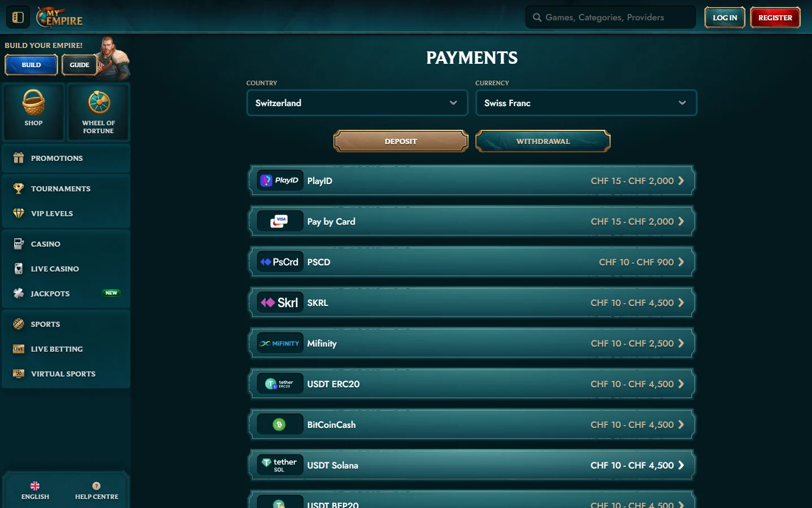
Task: Click the Mifinity limit CHF 10 - CHF 2,500
Action: click(x=632, y=343)
